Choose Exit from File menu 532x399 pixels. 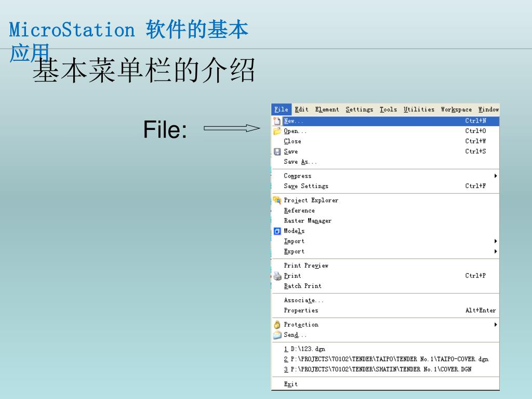385,384
